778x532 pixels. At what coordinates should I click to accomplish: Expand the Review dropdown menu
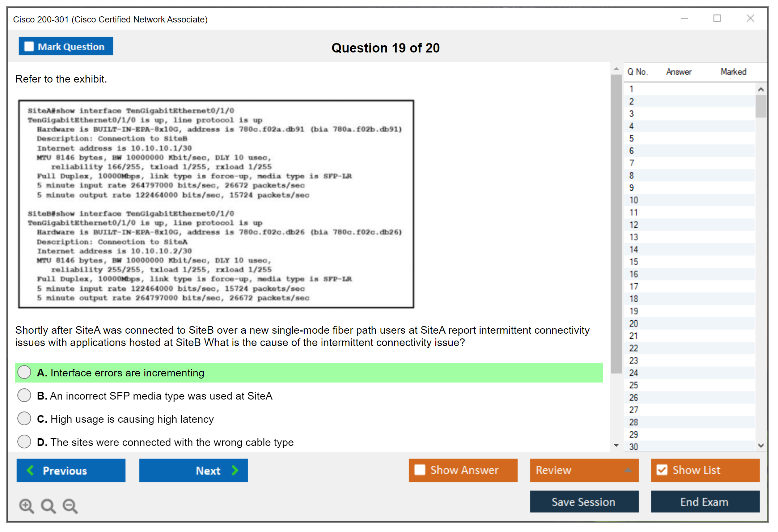point(628,470)
